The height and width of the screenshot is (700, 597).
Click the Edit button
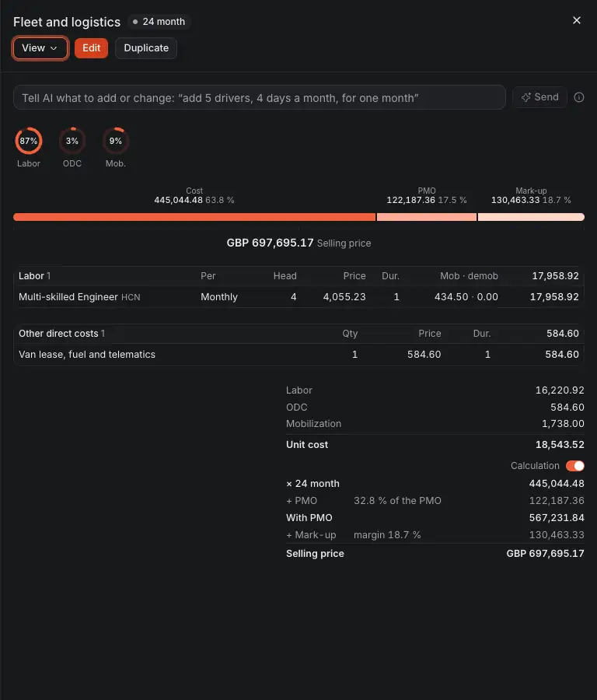pos(91,48)
